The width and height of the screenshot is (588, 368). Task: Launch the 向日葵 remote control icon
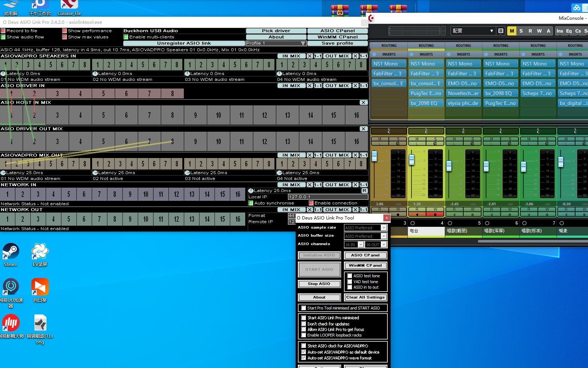coord(40,290)
